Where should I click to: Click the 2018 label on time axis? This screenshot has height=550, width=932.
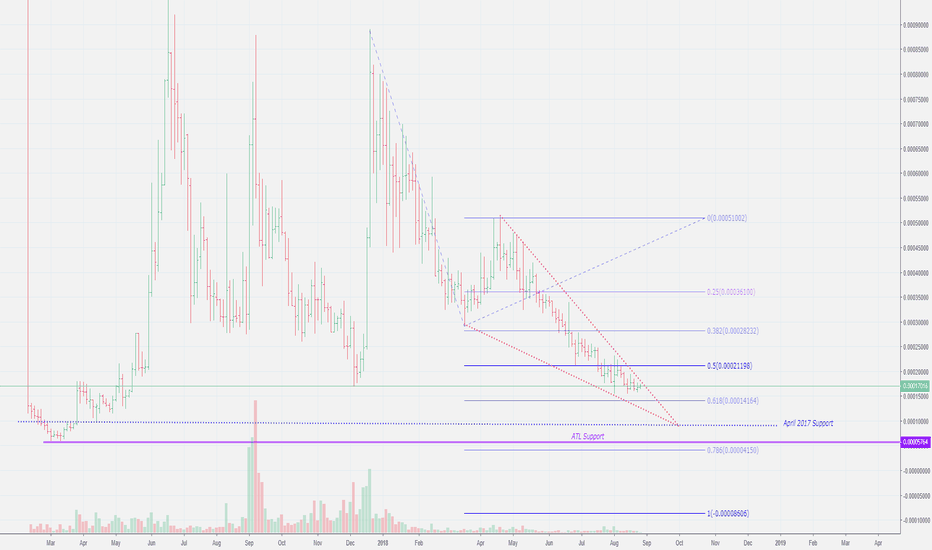coord(383,543)
